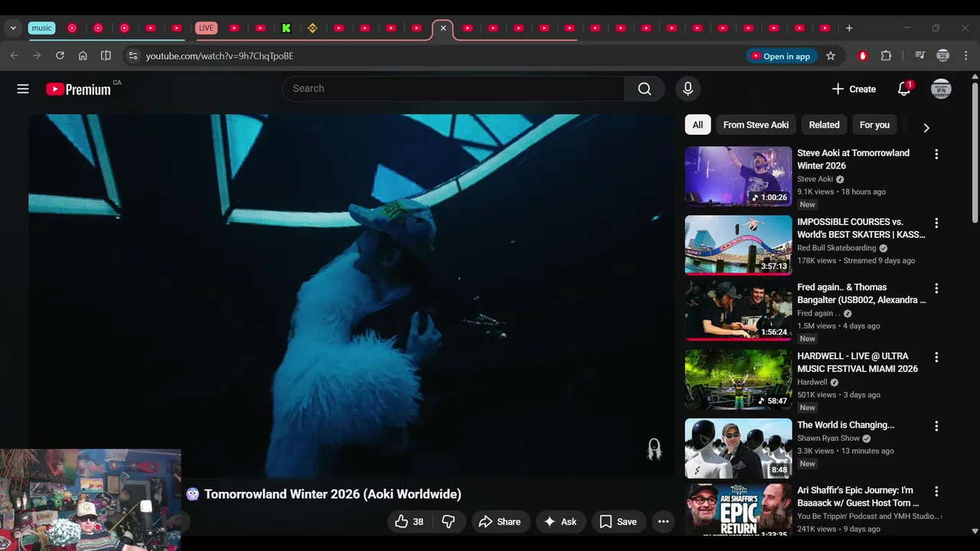Select the For you chip
This screenshot has width=980, height=551.
tap(874, 125)
